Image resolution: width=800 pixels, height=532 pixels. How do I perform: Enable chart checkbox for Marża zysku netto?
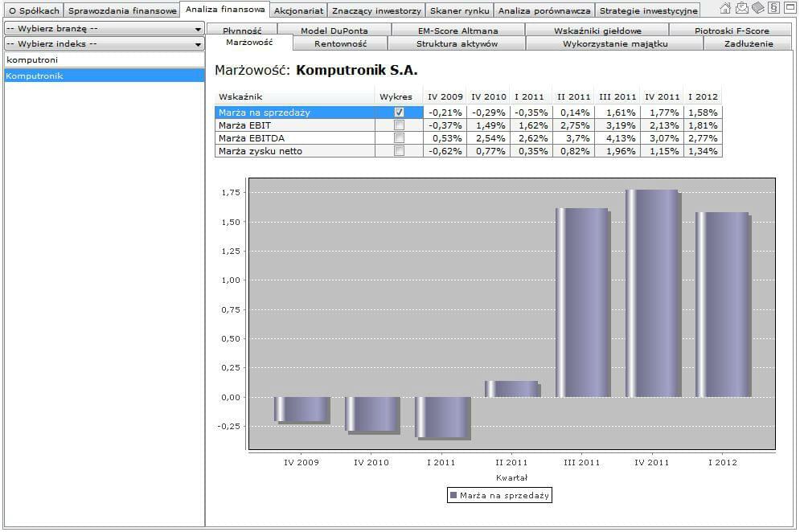[399, 150]
